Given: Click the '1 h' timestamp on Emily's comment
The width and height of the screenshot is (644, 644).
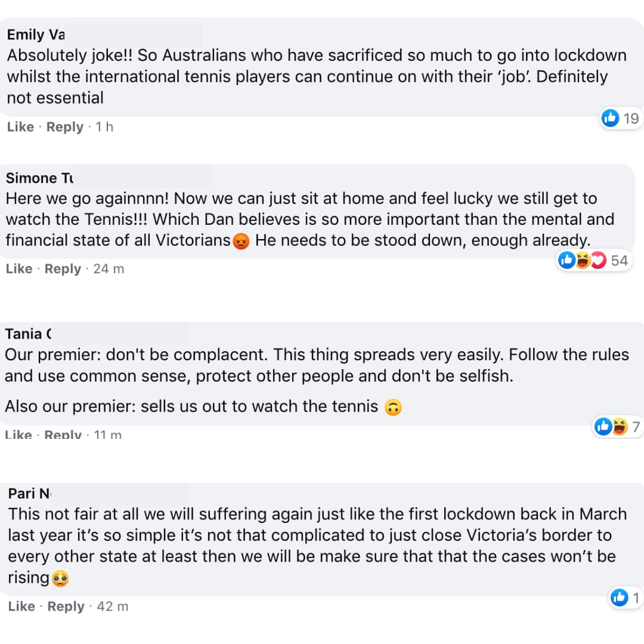Looking at the screenshot, I should (x=104, y=126).
